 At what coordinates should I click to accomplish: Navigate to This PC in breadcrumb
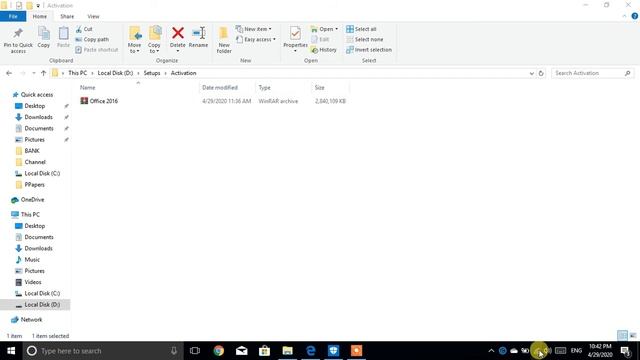(x=78, y=73)
